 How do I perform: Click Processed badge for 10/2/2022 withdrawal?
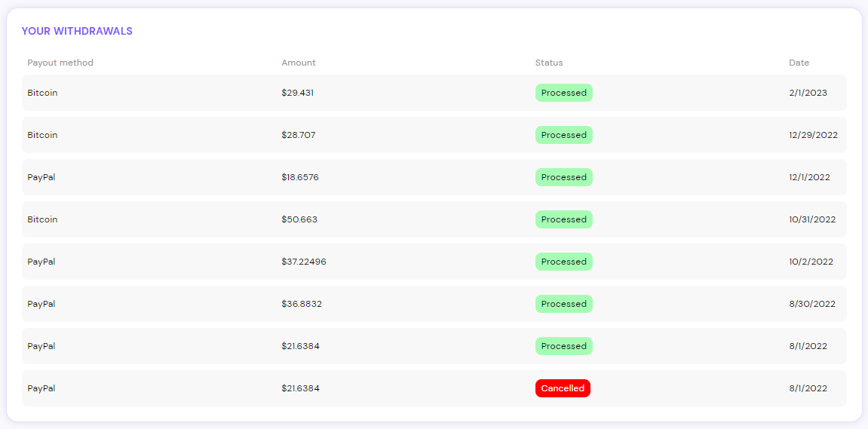[563, 262]
